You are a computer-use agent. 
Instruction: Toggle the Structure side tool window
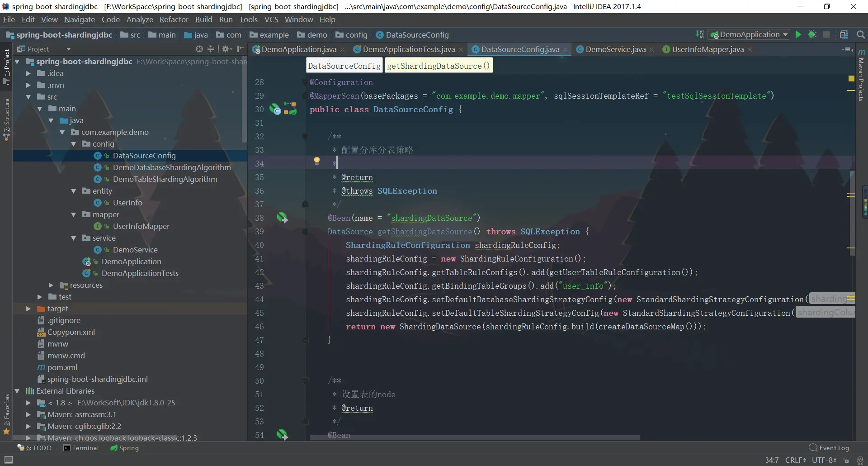tap(6, 119)
